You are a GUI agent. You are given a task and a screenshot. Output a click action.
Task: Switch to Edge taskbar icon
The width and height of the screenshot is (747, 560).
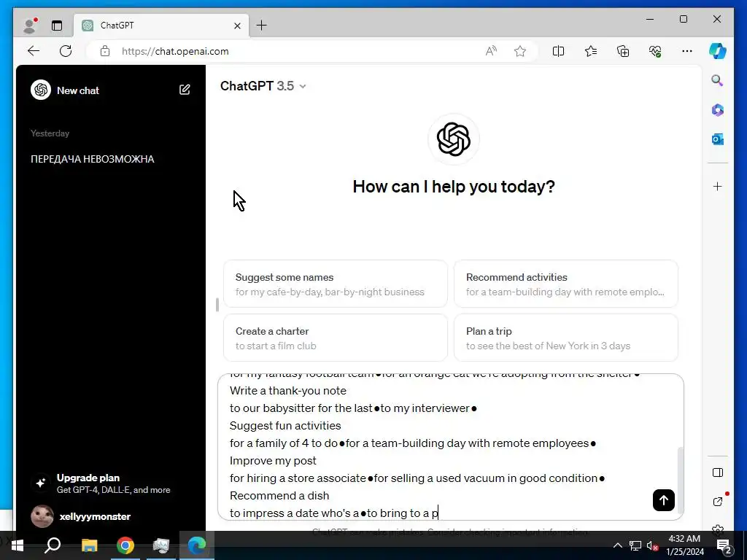click(x=197, y=545)
